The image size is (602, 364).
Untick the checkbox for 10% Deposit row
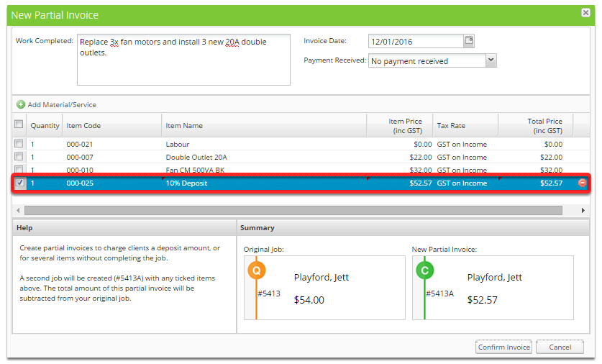20,183
